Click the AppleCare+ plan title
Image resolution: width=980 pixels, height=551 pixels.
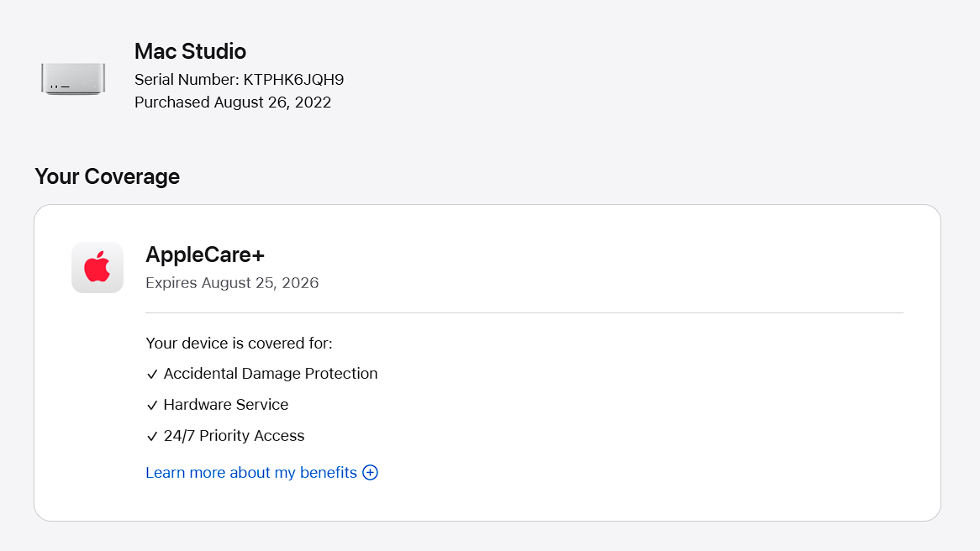point(205,254)
